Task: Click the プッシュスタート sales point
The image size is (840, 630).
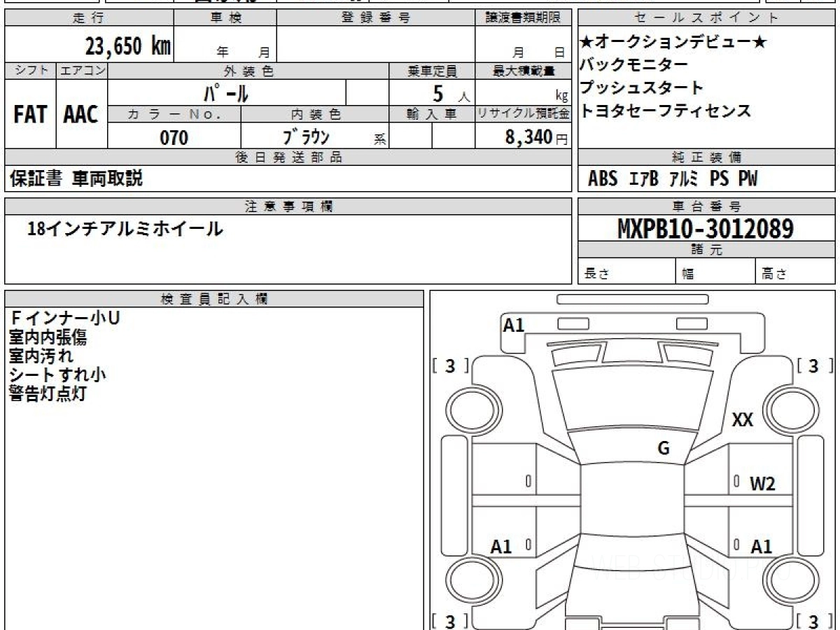Action: pos(641,88)
